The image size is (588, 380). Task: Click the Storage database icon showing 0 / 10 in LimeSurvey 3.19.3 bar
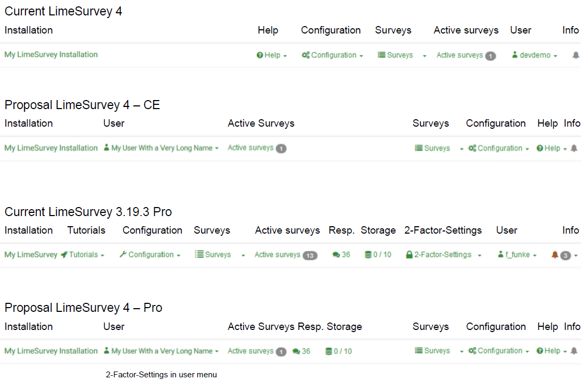(x=368, y=255)
